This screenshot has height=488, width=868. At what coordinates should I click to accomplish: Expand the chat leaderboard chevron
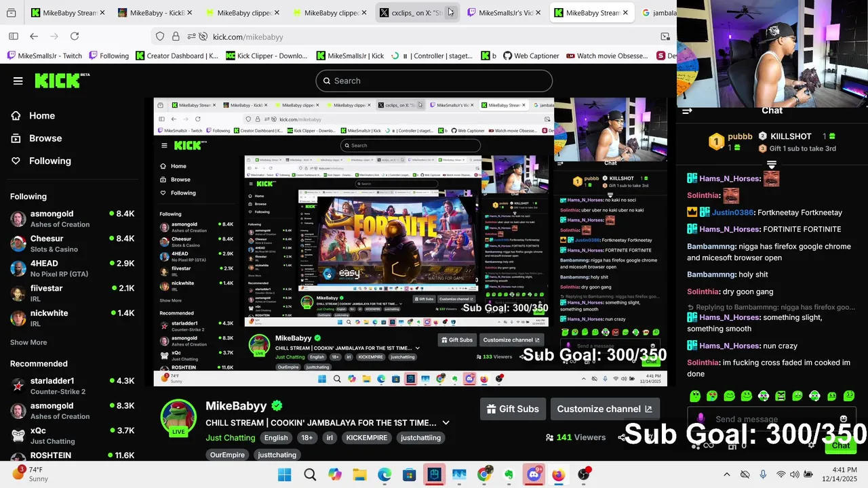coord(771,165)
